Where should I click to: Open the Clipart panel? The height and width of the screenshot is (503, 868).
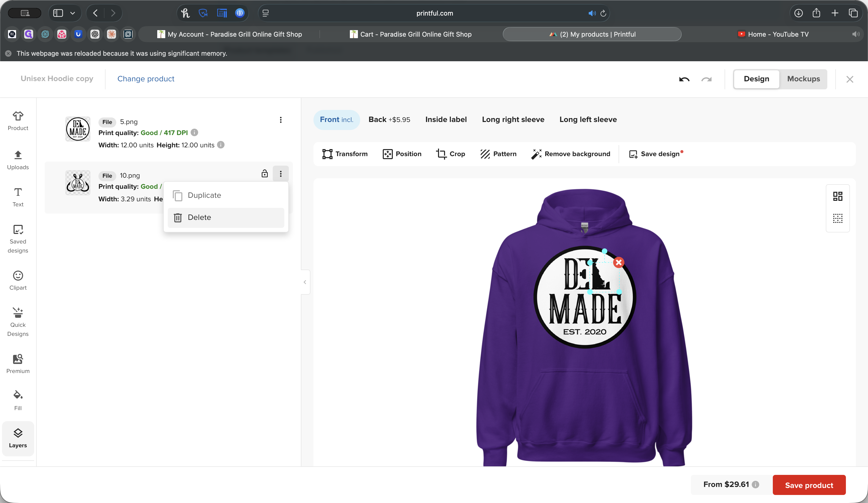[18, 280]
